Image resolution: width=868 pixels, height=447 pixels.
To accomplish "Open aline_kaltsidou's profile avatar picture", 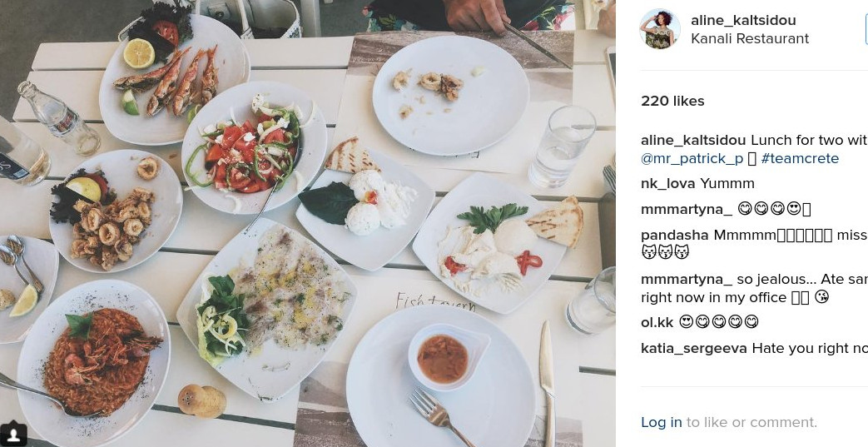I will pyautogui.click(x=659, y=29).
